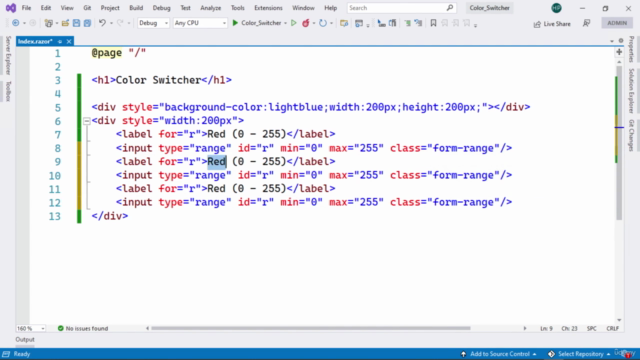This screenshot has width=640, height=360.
Task: Click the feedback person icon
Action: 587,24
